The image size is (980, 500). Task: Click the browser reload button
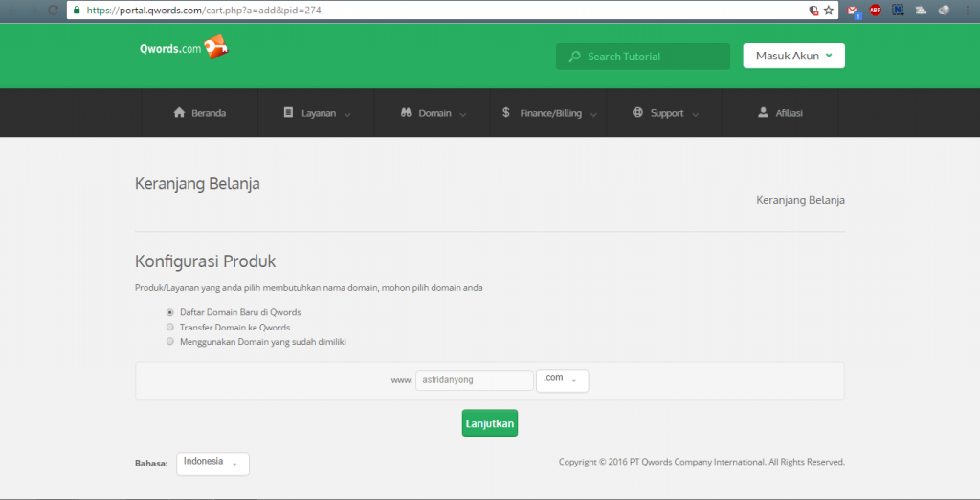pos(53,10)
